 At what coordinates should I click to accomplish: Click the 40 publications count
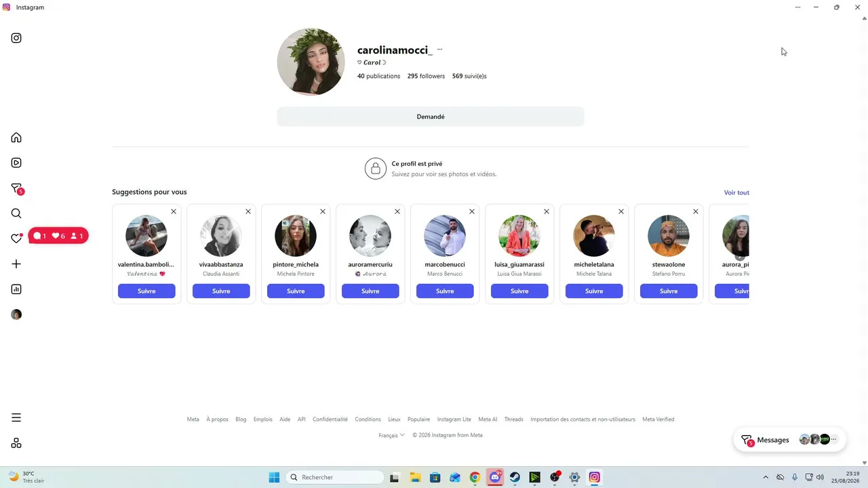tap(378, 76)
